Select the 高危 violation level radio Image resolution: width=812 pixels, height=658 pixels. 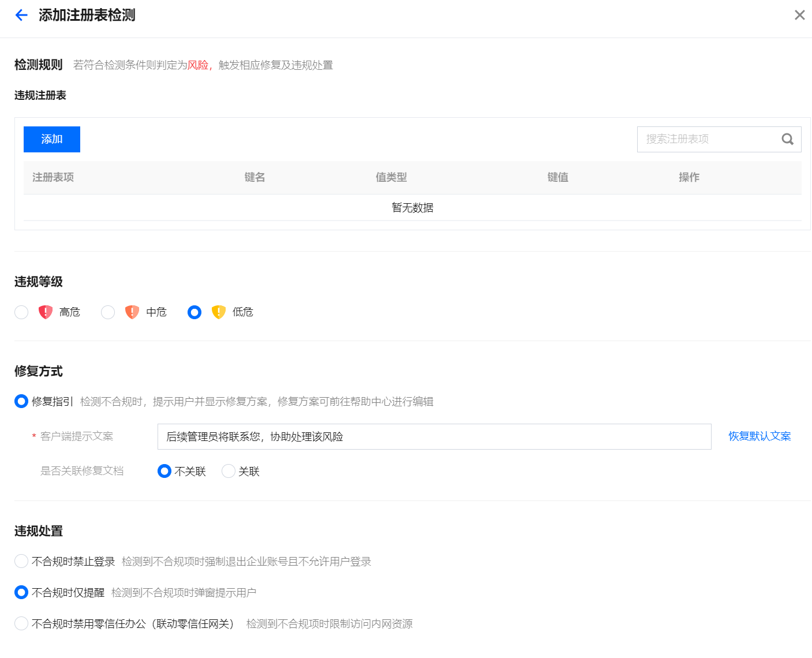coord(21,312)
